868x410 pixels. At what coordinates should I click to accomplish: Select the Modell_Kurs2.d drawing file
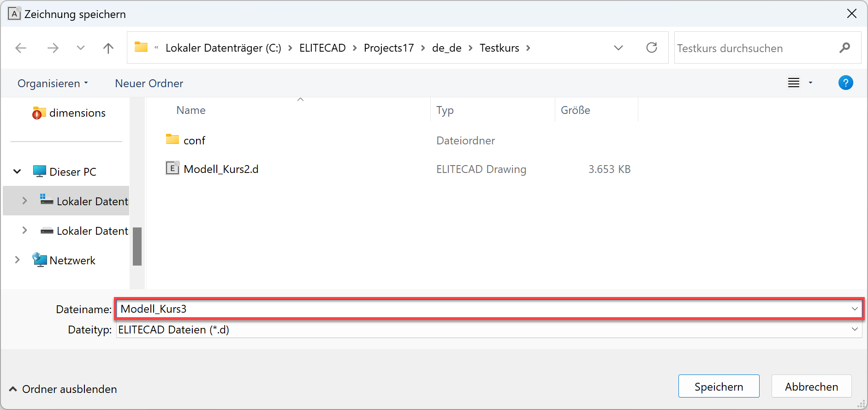(x=221, y=169)
